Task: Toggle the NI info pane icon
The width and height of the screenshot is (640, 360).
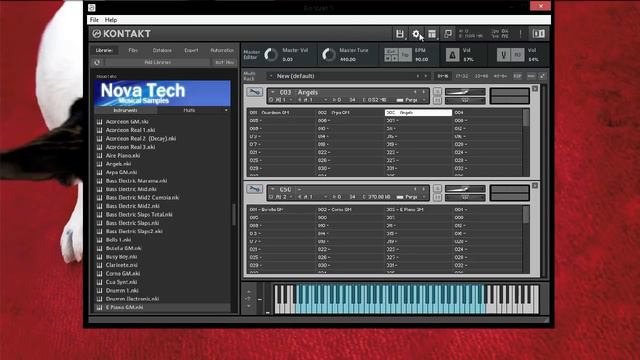Action: pyautogui.click(x=538, y=34)
